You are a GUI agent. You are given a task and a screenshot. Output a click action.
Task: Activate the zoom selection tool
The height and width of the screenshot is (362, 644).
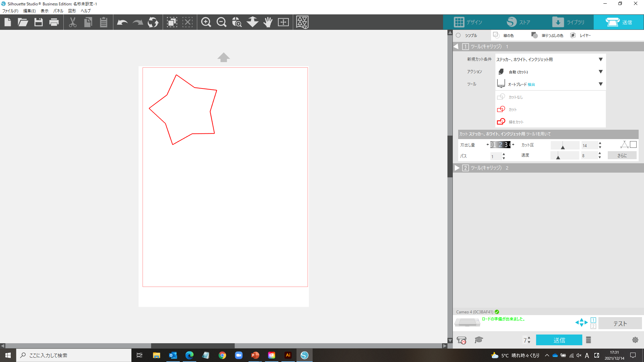click(x=237, y=22)
